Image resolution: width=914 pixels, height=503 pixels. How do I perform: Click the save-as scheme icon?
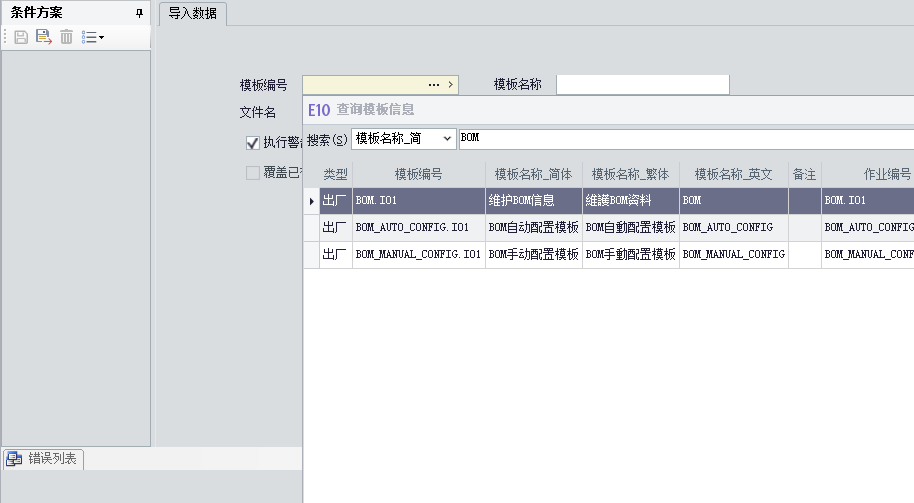pos(44,37)
